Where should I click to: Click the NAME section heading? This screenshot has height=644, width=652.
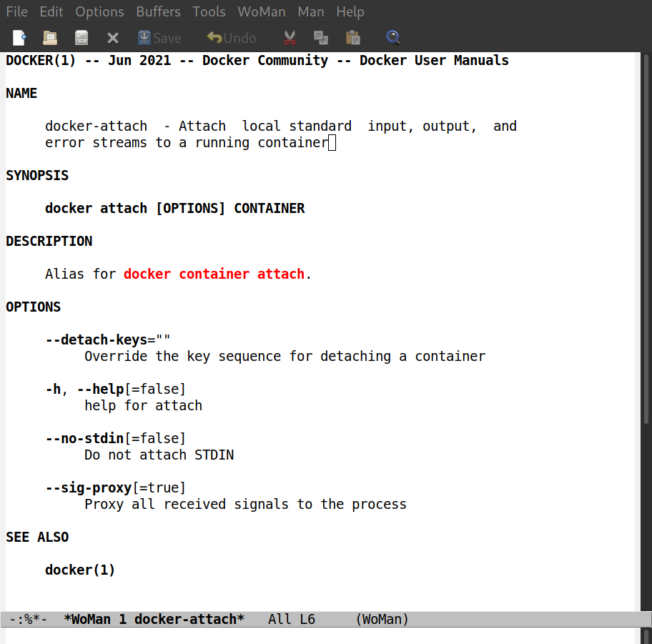[21, 93]
